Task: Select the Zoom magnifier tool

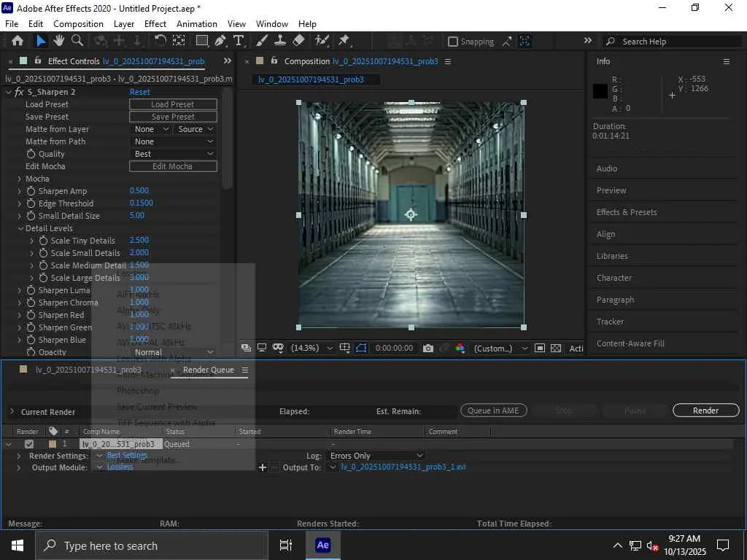Action: click(x=75, y=41)
